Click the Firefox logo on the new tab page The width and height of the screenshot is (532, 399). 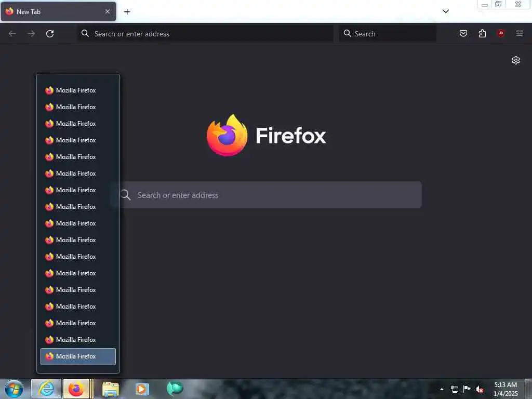click(x=267, y=136)
